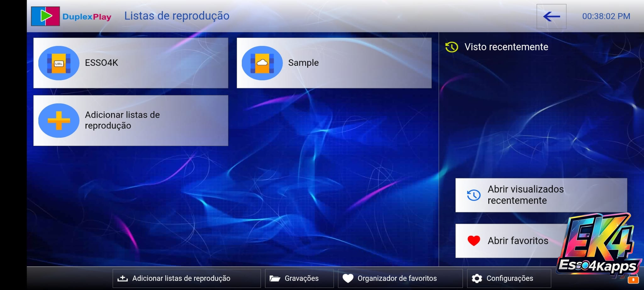Click the white heart Organizador icon

[348, 278]
